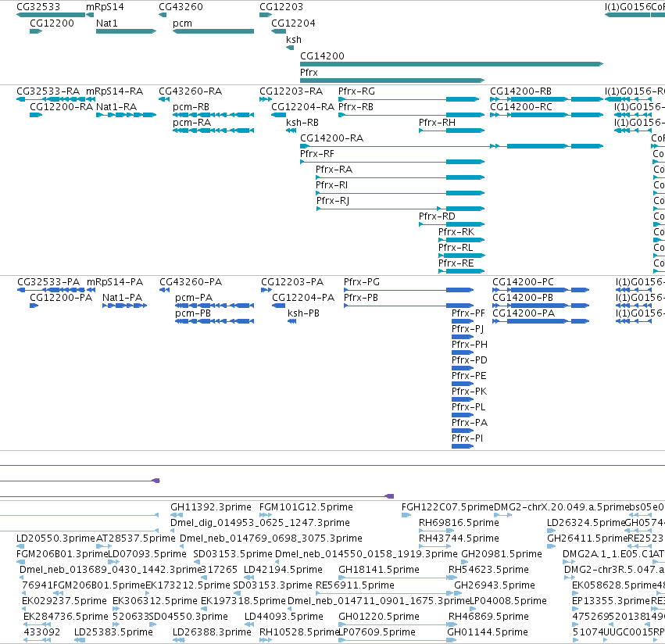
Task: Select protein Pfrx-PE
Action: pyautogui.click(x=463, y=384)
